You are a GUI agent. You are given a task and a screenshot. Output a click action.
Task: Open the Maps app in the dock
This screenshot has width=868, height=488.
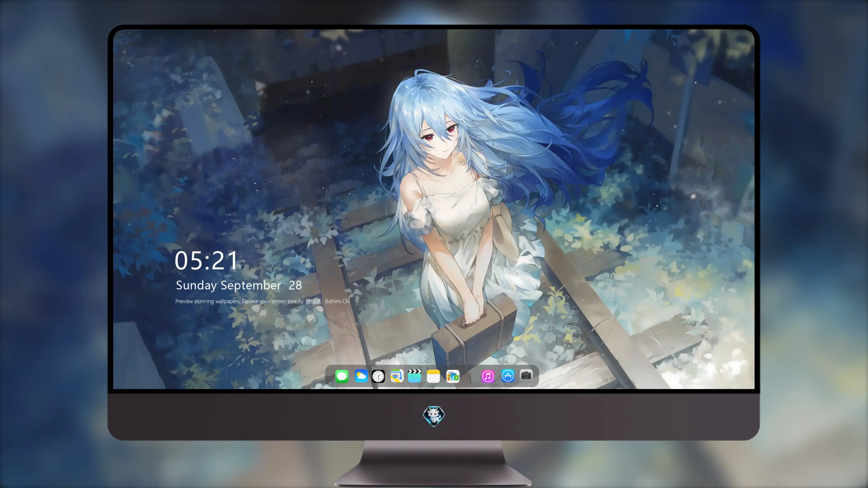(397, 376)
